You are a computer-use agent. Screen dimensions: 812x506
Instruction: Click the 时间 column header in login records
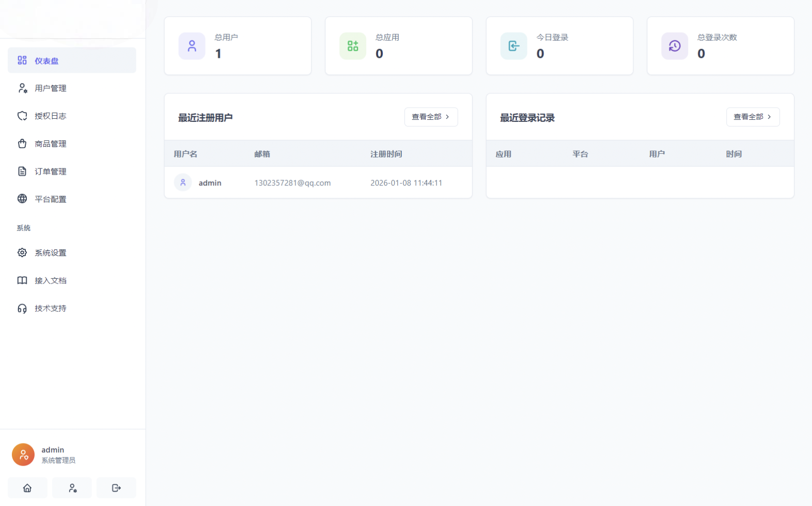tap(733, 154)
